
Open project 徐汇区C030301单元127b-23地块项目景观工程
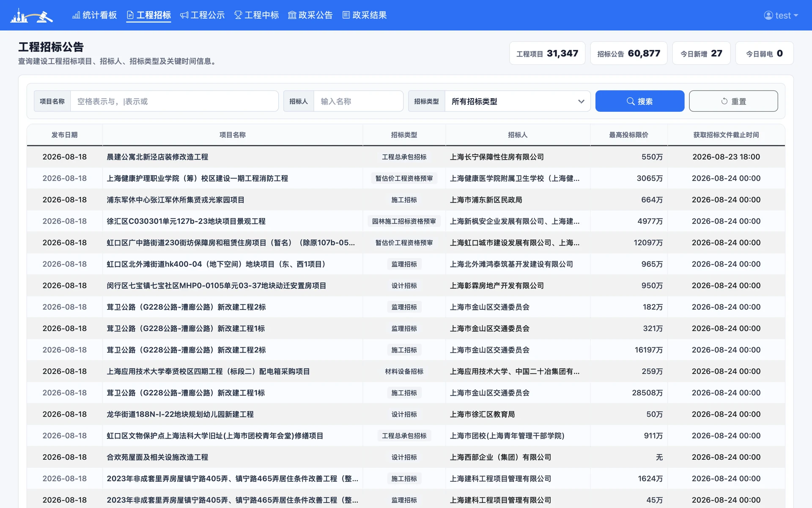tap(186, 221)
